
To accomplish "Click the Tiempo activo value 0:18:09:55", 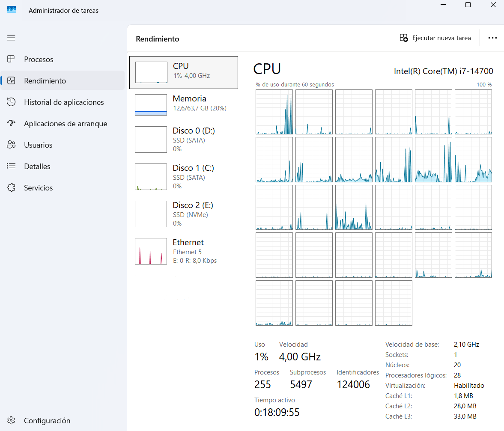I will pos(277,412).
